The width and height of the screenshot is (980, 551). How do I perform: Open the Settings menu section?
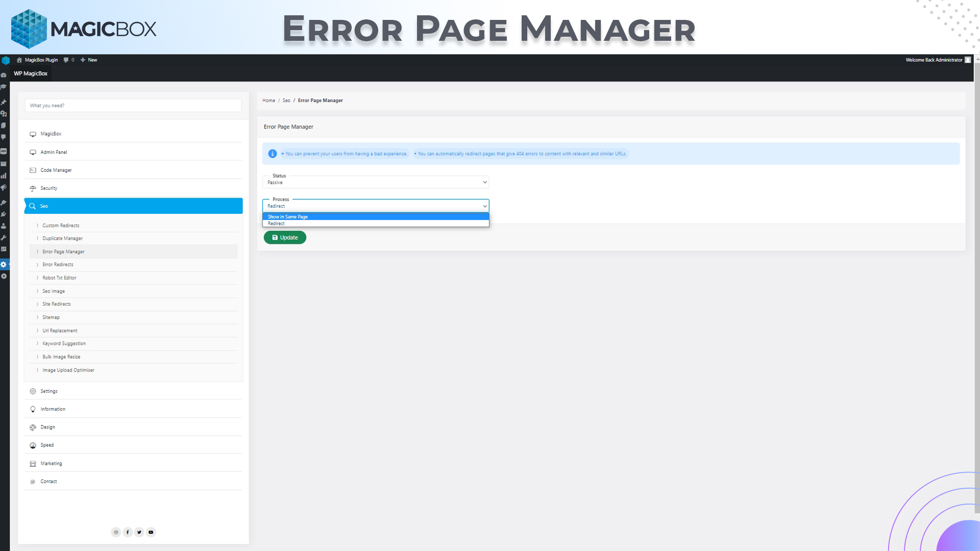tap(133, 391)
